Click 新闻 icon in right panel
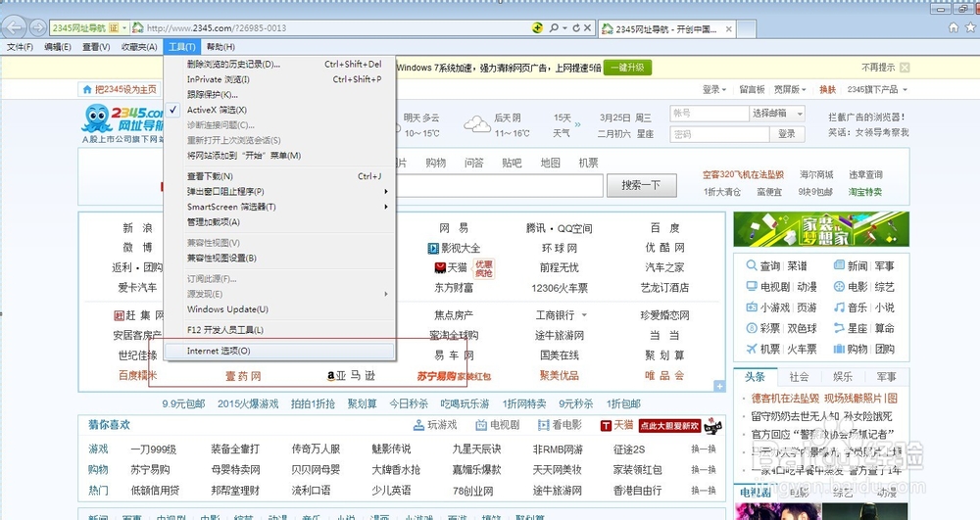 (839, 266)
